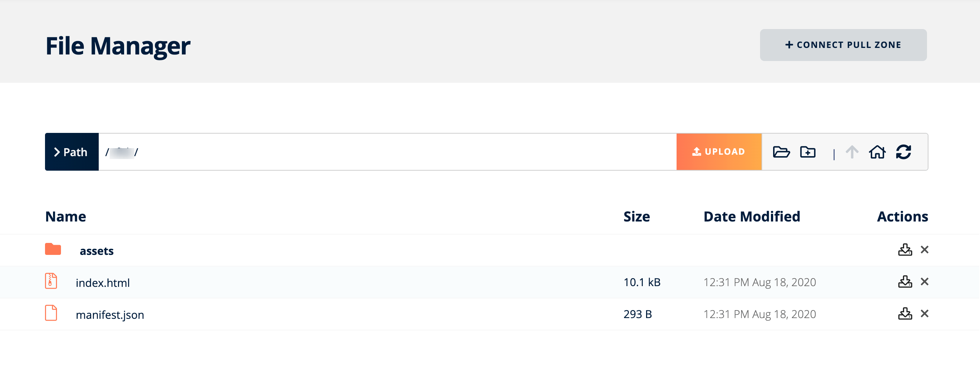Sort files by the Name column header

66,216
